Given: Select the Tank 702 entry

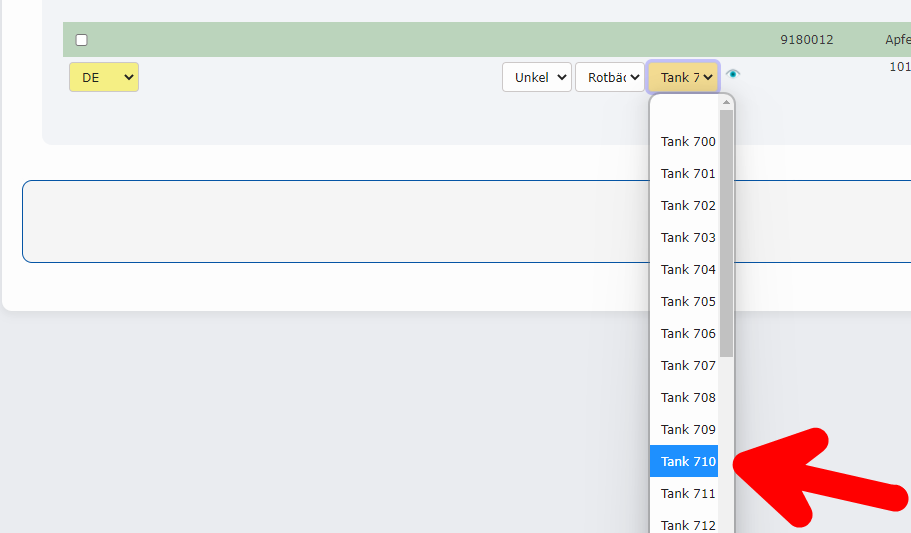Looking at the screenshot, I should (688, 206).
